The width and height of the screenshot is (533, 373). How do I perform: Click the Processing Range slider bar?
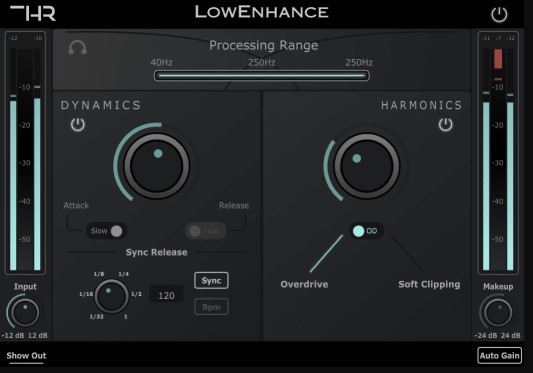[x=262, y=75]
